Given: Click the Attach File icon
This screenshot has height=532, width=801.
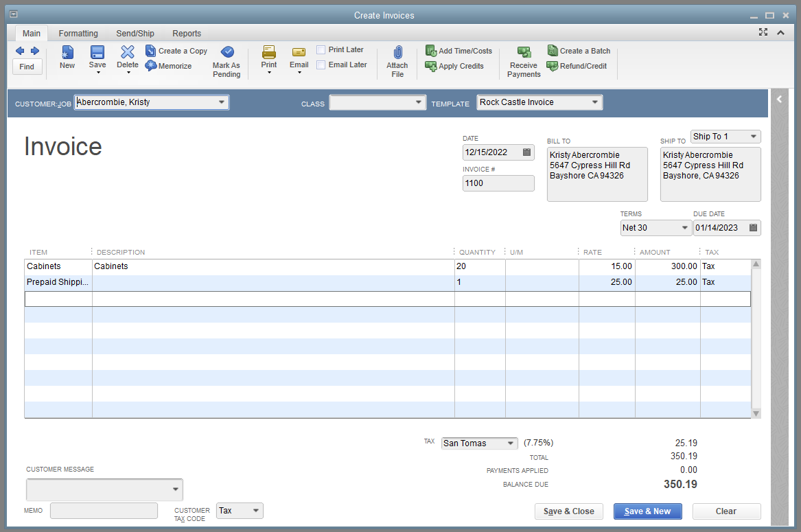Looking at the screenshot, I should click(x=397, y=58).
